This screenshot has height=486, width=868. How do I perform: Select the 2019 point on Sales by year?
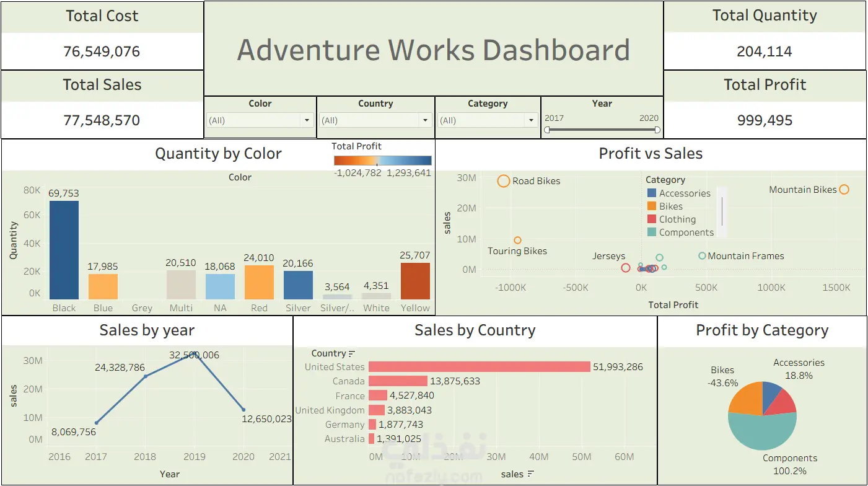pos(195,354)
